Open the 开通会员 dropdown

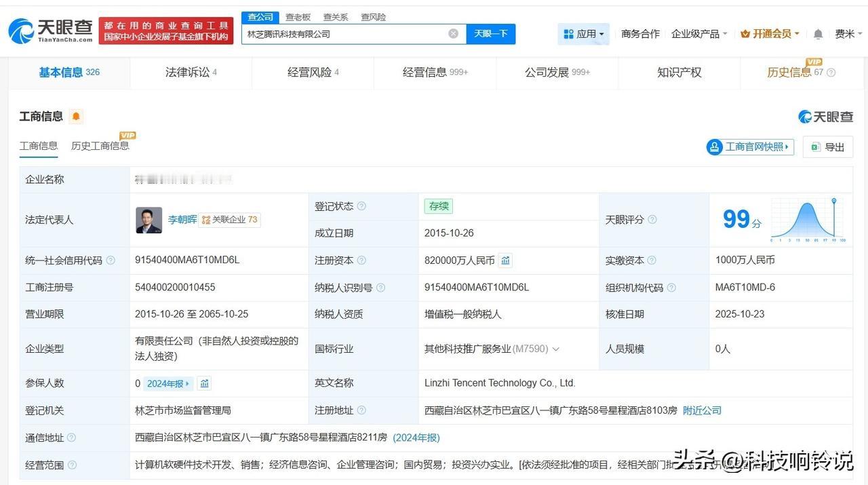(770, 34)
